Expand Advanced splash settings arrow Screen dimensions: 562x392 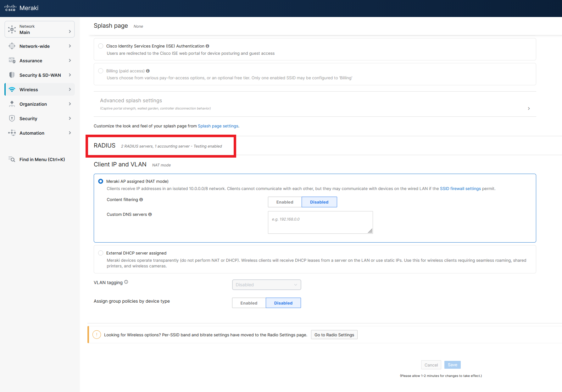pos(529,109)
